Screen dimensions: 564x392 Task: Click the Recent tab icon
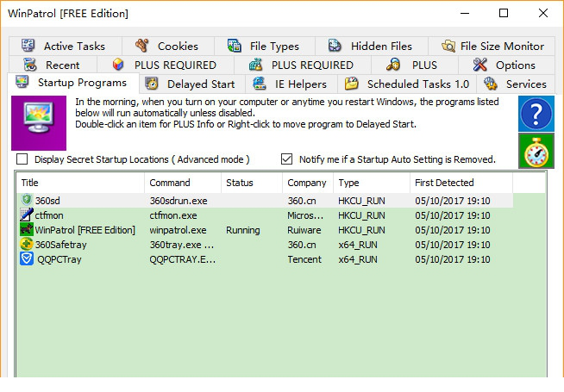point(30,65)
